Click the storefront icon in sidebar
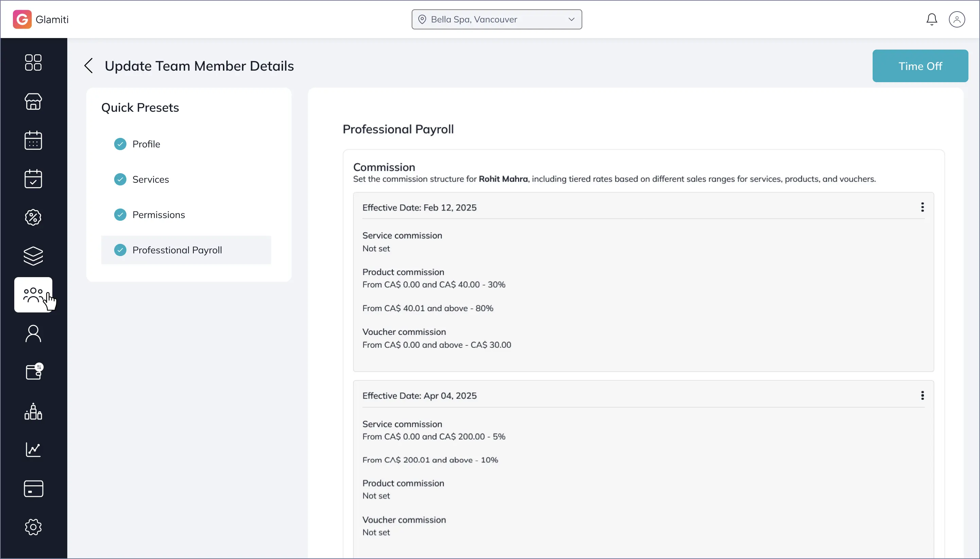Viewport: 980px width, 559px height. (33, 102)
